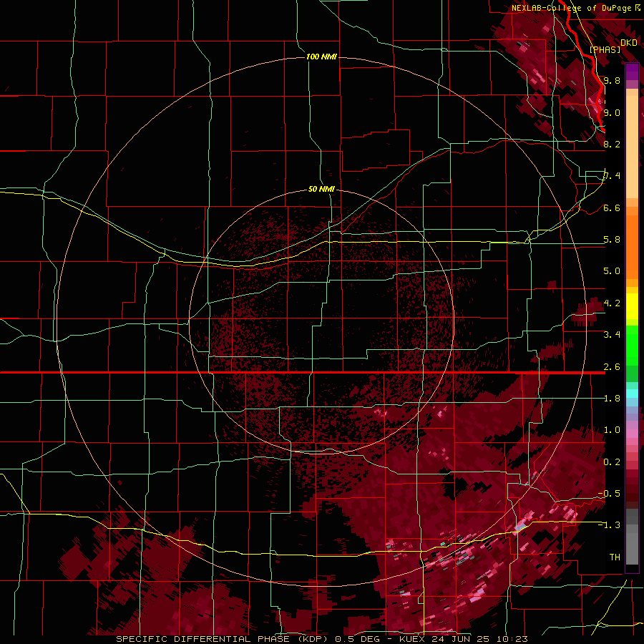Image resolution: width=644 pixels, height=644 pixels.
Task: Pick the purple top segment of the color bar
Action: tap(632, 72)
